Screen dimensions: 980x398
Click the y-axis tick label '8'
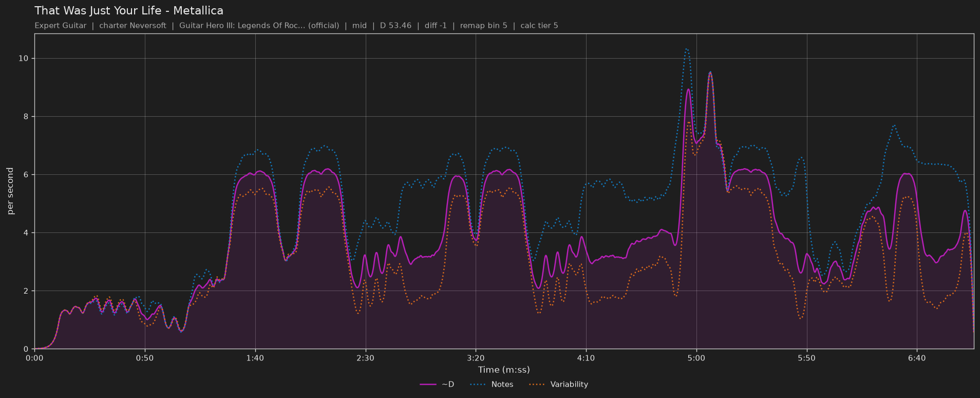[26, 117]
